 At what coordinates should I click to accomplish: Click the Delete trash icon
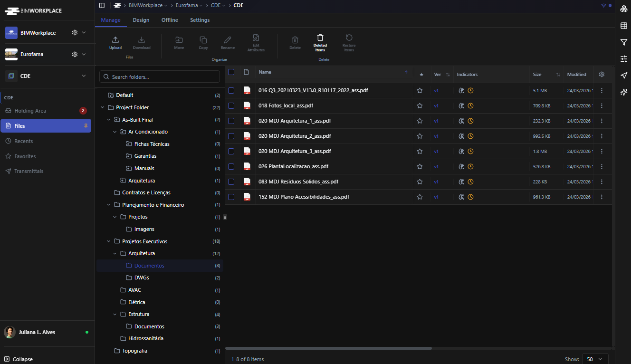[295, 40]
